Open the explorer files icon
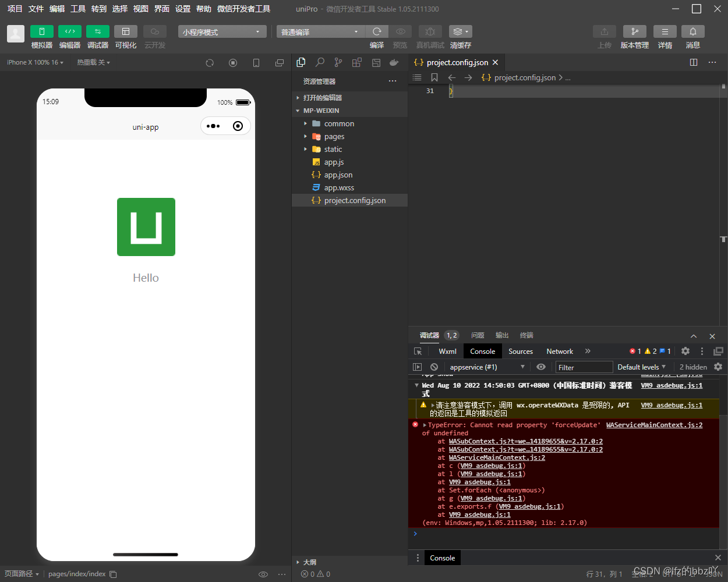 301,62
